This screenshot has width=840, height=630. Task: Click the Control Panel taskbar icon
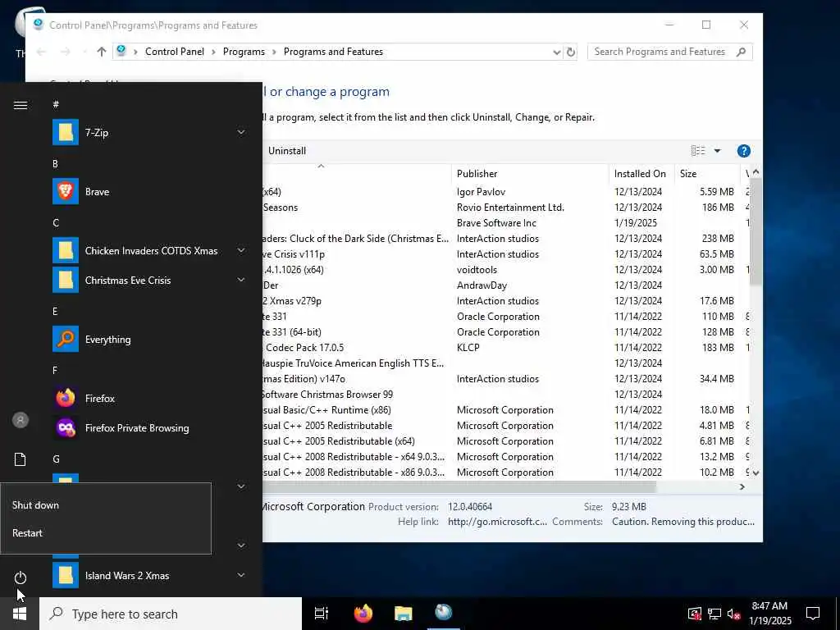[444, 612]
